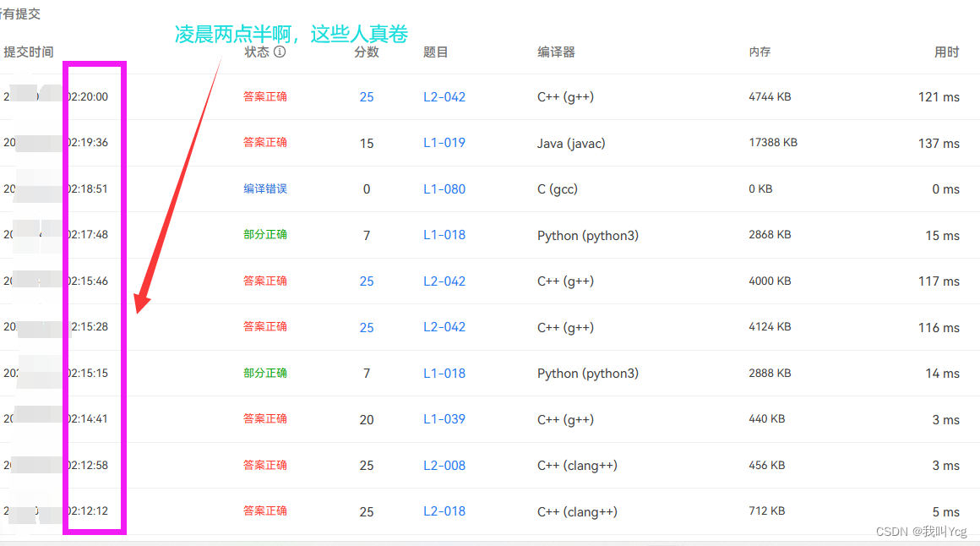Click the 答案正确 status in the L1-039 row
The height and width of the screenshot is (546, 980).
pyautogui.click(x=264, y=418)
